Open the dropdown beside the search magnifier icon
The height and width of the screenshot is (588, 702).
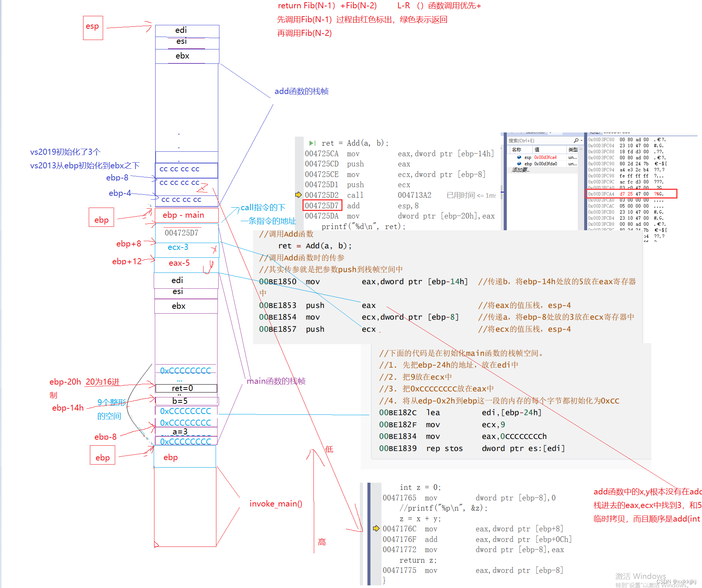tap(581, 140)
